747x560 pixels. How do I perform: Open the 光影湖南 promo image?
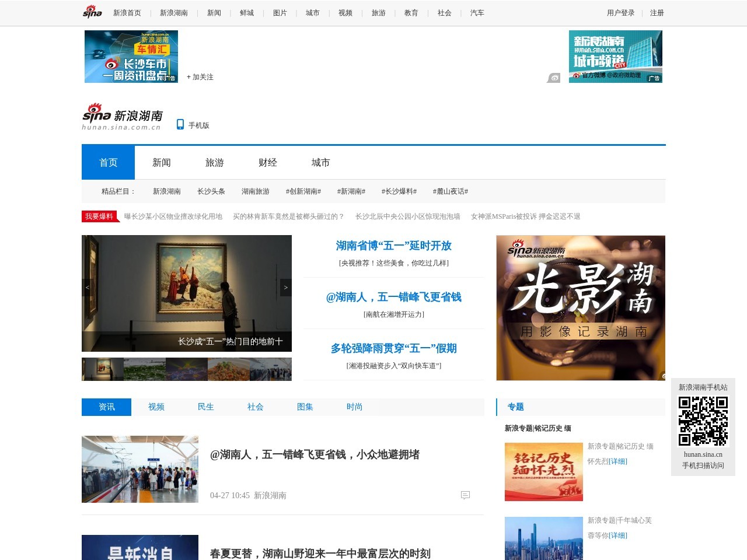point(581,308)
